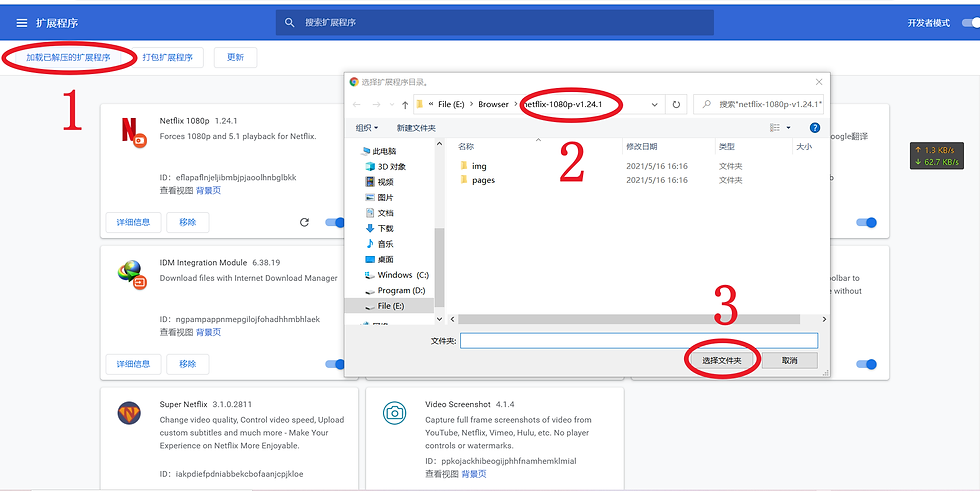
Task: Click the chevron after Browser in breadcrumb
Action: (516, 104)
